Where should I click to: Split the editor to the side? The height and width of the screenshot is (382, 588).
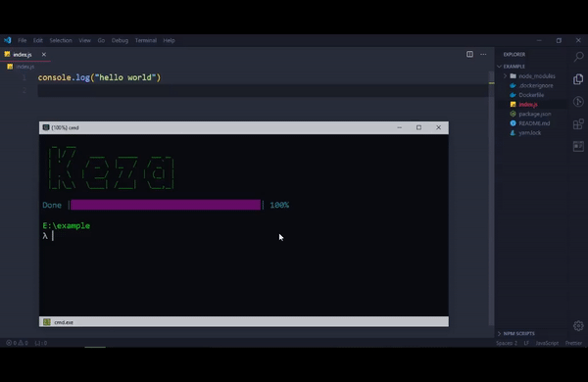coord(469,54)
